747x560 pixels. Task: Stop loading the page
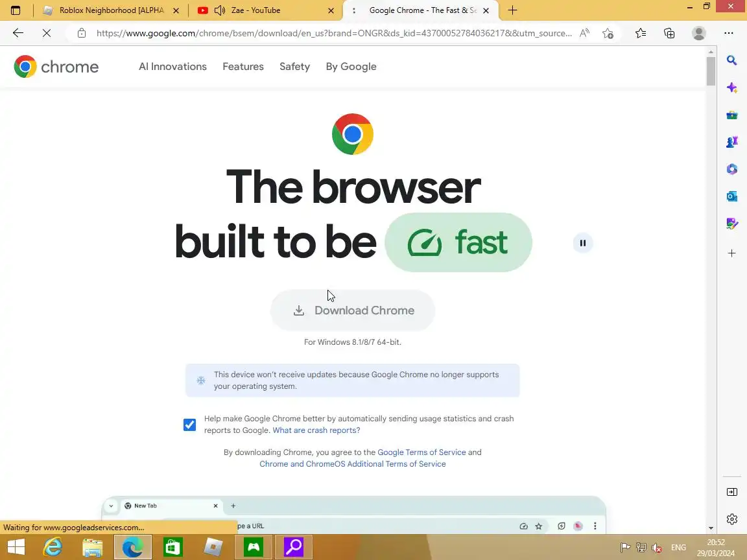click(x=47, y=33)
